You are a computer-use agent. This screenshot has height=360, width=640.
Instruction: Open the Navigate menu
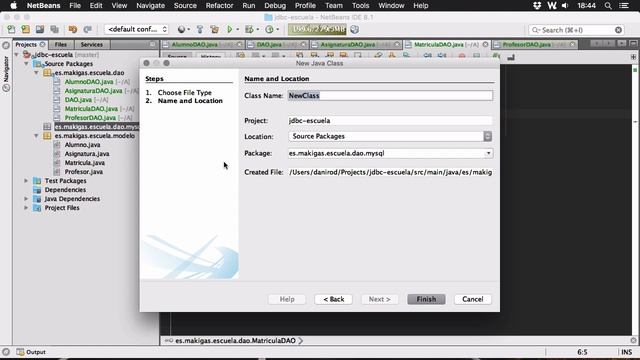point(150,6)
